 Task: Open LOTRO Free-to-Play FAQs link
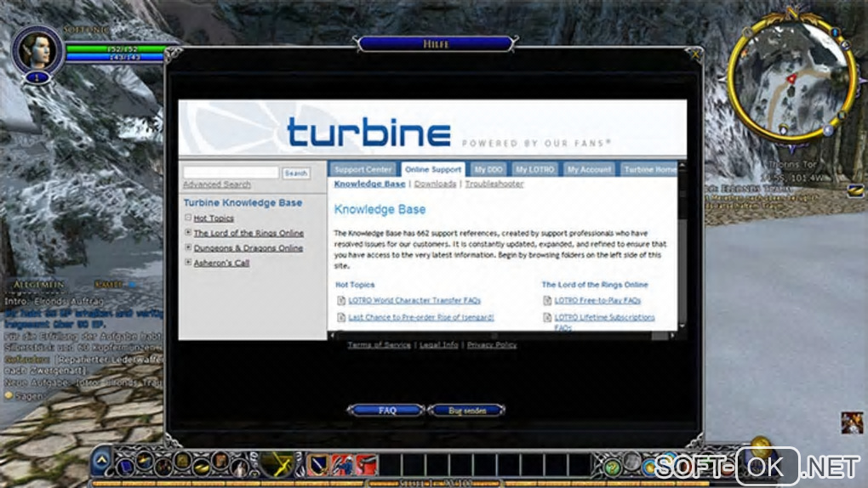coord(598,300)
